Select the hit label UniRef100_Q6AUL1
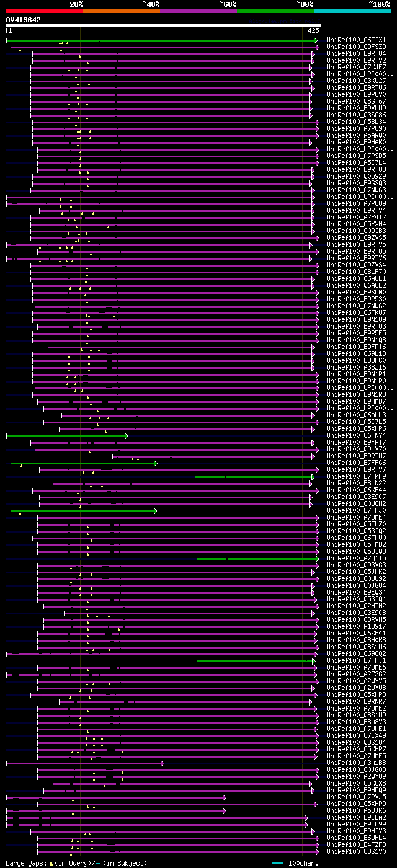397x868 pixels. coord(355,278)
